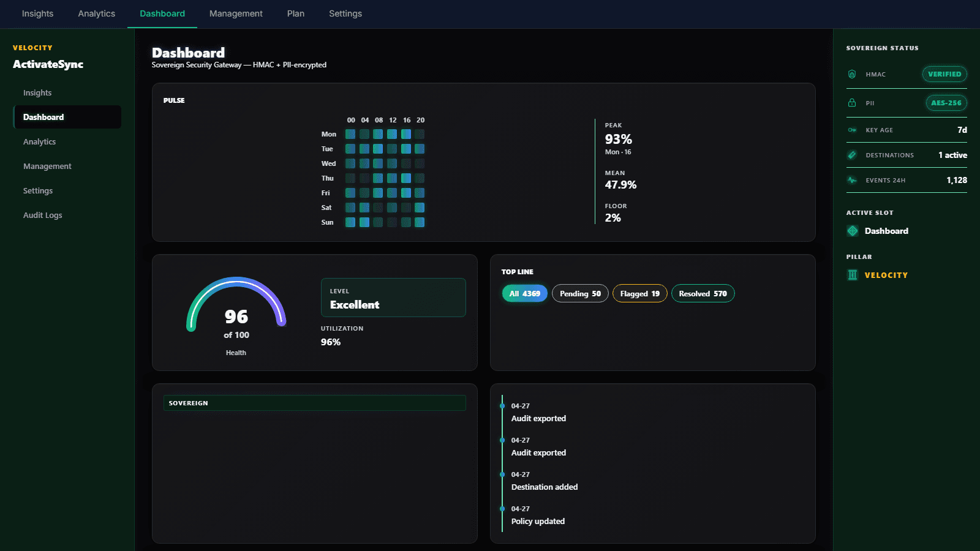Click the PII lock icon
Image resolution: width=980 pixels, height=551 pixels.
coord(852,103)
